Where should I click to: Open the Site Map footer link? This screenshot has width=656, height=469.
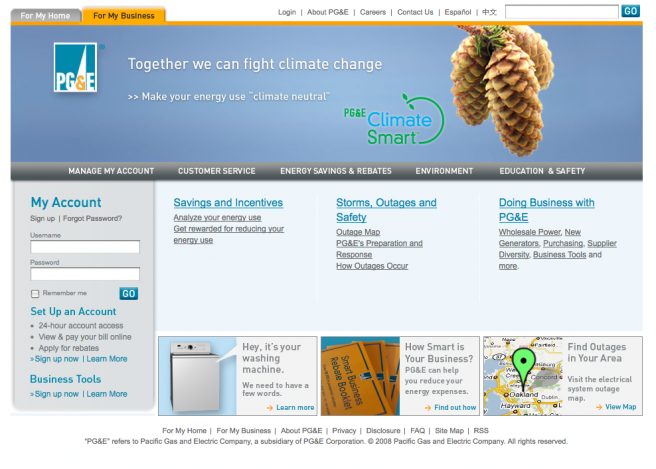click(x=449, y=431)
